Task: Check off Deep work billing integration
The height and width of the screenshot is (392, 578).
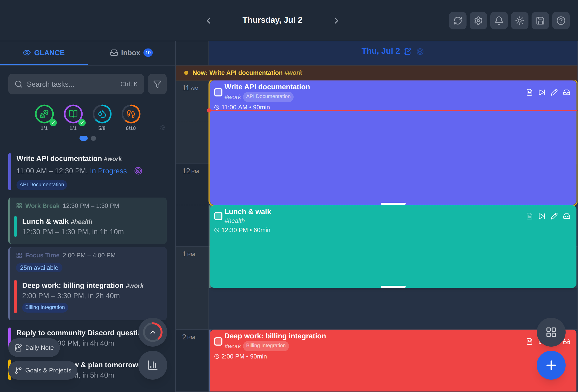Action: click(218, 341)
